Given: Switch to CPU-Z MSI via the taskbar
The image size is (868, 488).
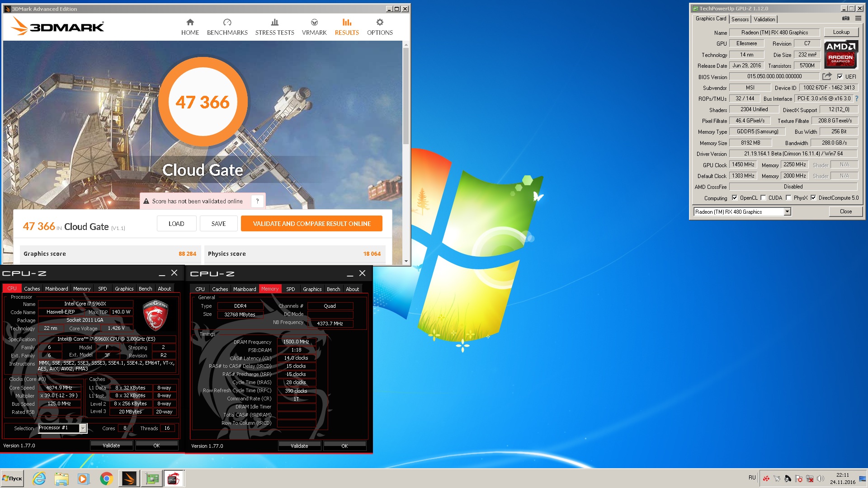Looking at the screenshot, I should (x=174, y=479).
